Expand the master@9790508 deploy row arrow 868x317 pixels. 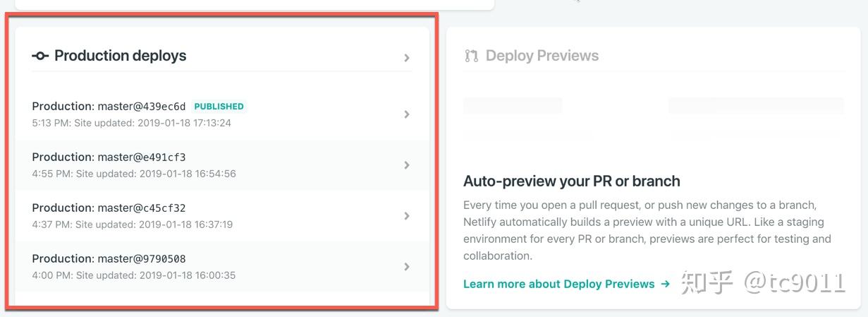(407, 267)
